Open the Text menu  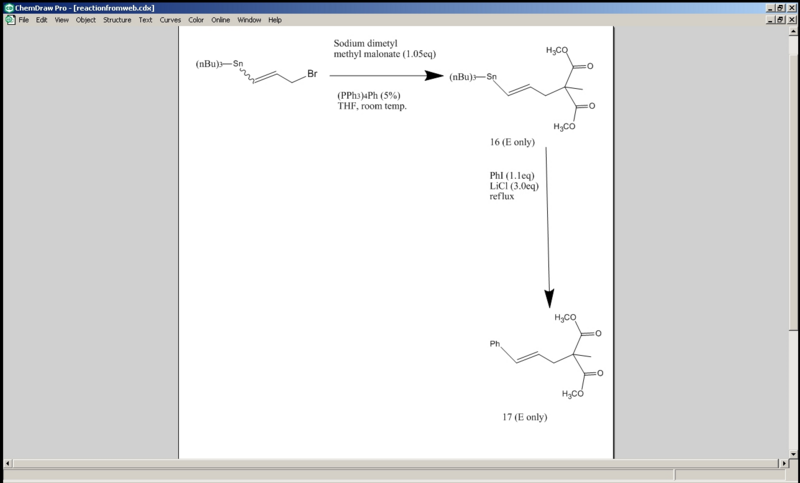[145, 20]
